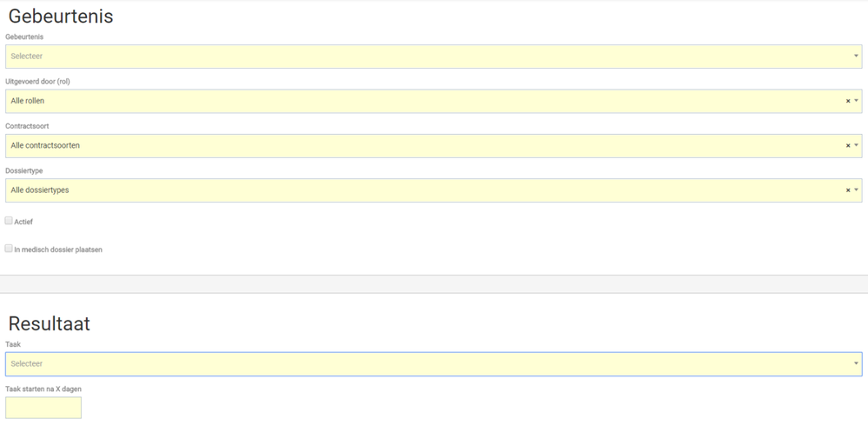Screen dimensions: 868x432
Task: Click the arrow icon in the Taak field
Action: point(856,364)
